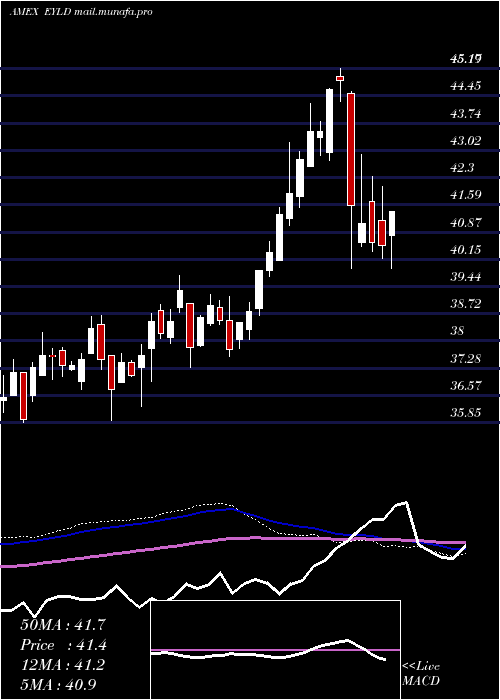The height and width of the screenshot is (700, 500).
Task: Click the 43.02 price axis label
Action: click(465, 141)
